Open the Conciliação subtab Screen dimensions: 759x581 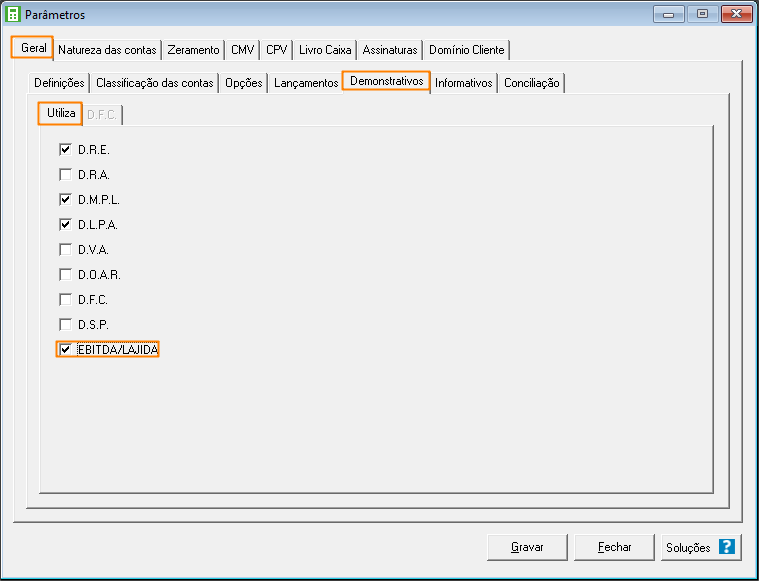pyautogui.click(x=531, y=83)
